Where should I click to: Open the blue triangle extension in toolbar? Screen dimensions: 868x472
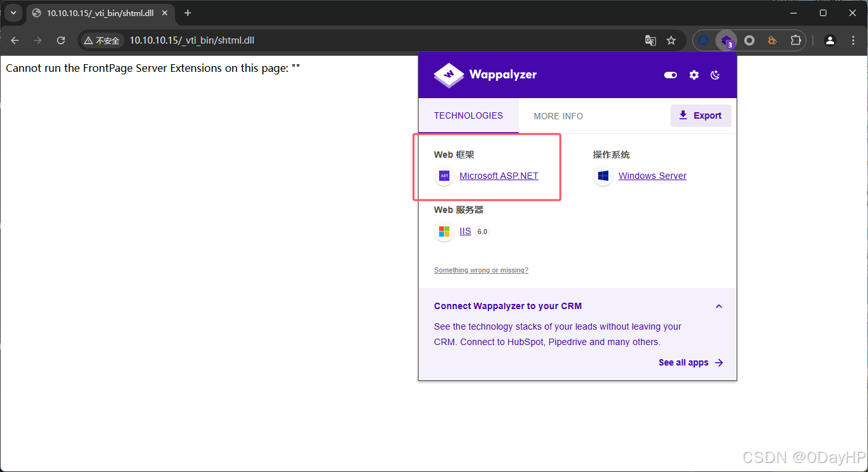(x=703, y=40)
